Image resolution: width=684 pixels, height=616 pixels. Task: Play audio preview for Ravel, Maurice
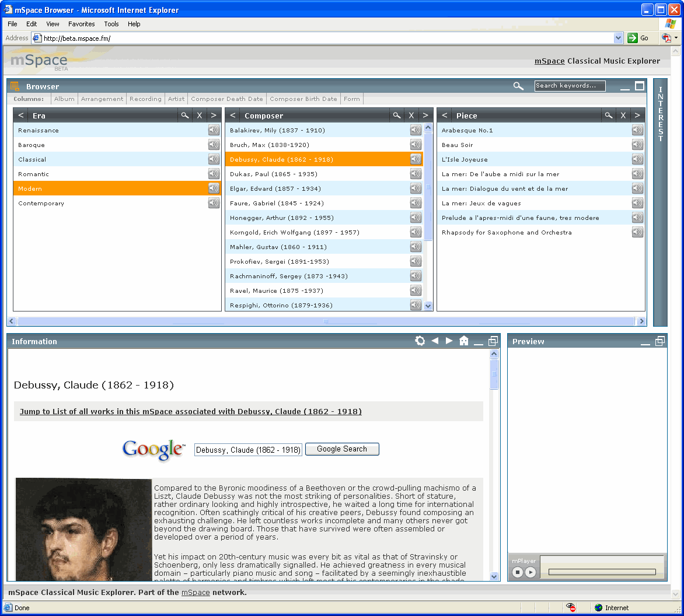pos(416,290)
